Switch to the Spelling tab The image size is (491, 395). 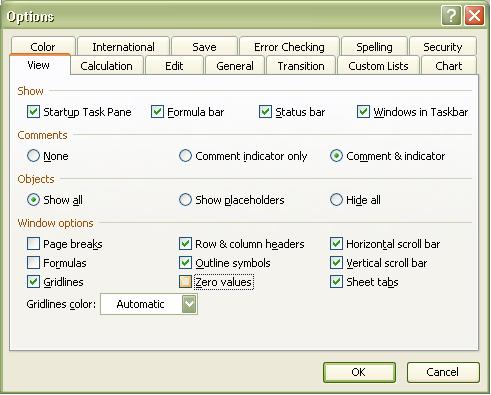pos(374,47)
